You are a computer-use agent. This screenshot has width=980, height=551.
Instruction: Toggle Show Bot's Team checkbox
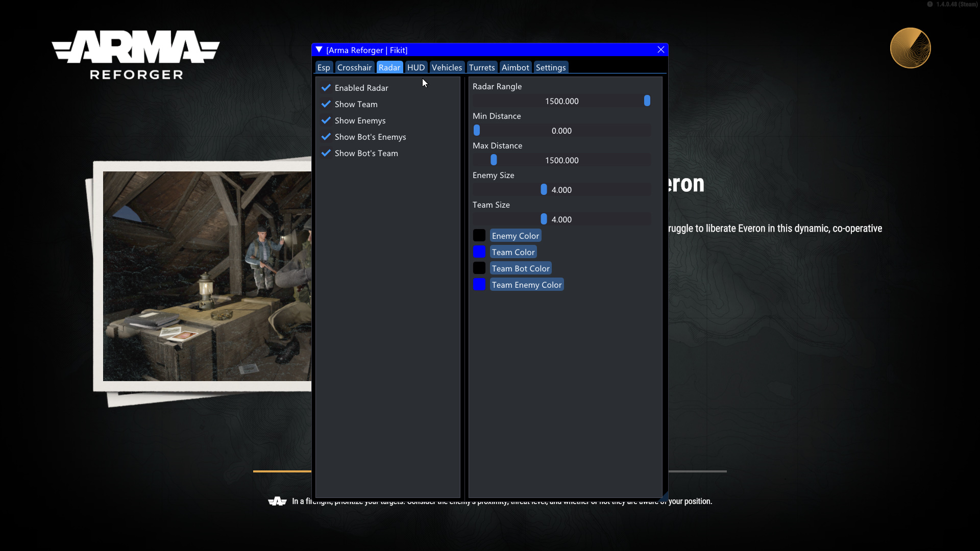point(326,153)
